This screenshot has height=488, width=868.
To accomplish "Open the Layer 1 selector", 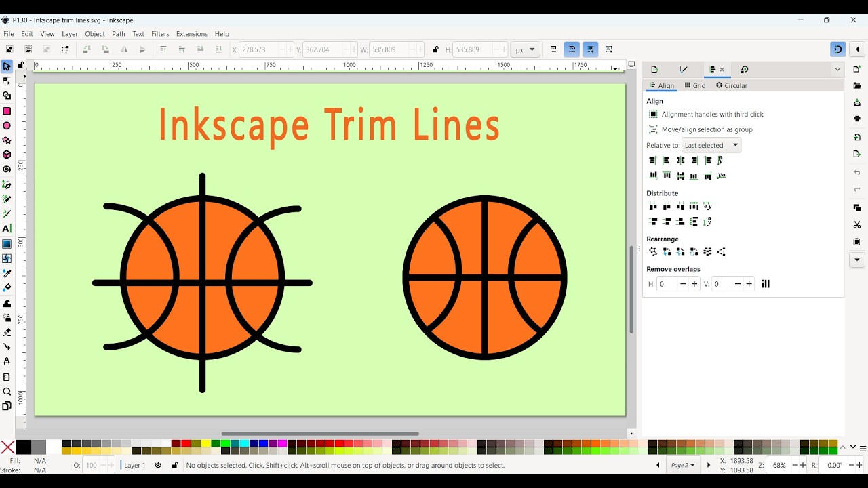I will [135, 465].
